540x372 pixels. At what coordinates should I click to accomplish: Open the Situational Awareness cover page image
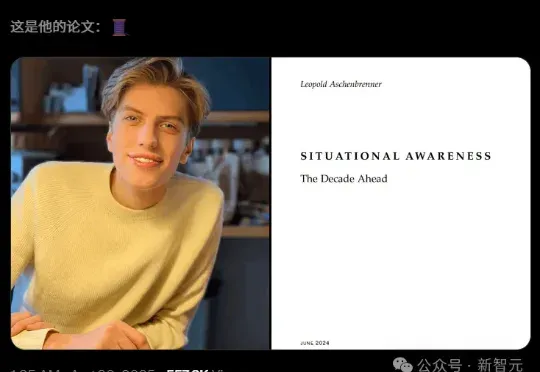(401, 203)
